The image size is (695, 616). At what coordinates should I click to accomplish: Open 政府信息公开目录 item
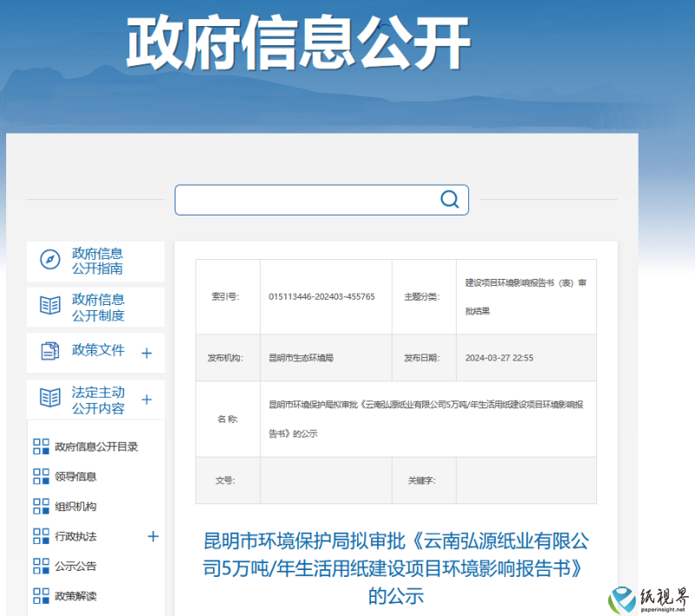click(96, 447)
